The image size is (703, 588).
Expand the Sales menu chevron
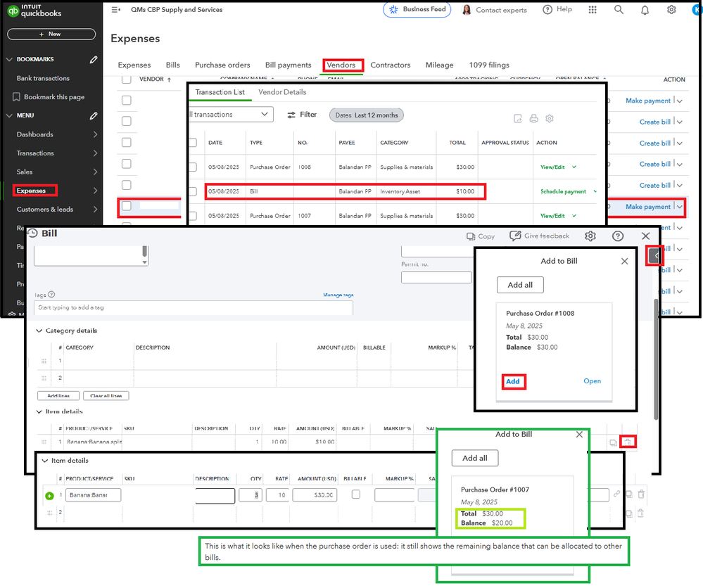pyautogui.click(x=95, y=172)
